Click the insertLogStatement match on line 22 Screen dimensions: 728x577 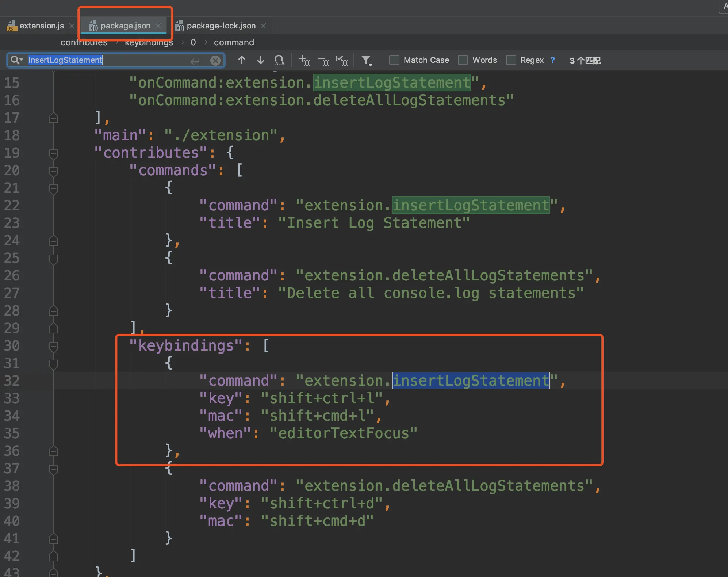471,205
